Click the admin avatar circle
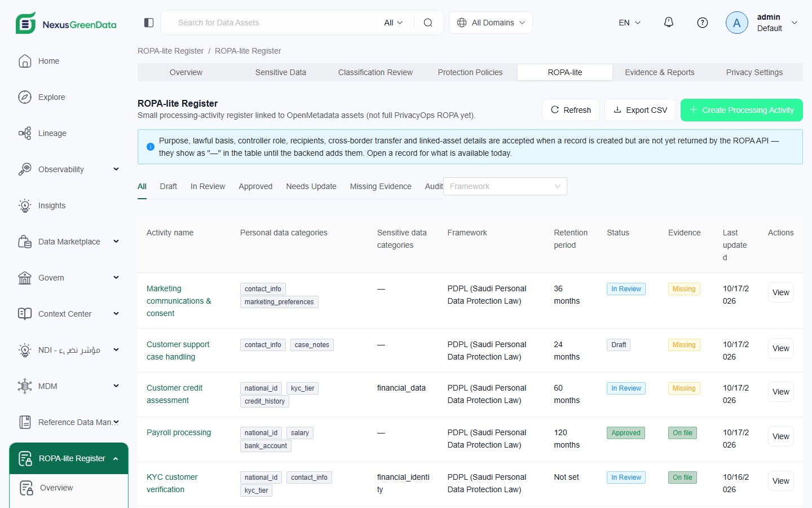 [736, 23]
